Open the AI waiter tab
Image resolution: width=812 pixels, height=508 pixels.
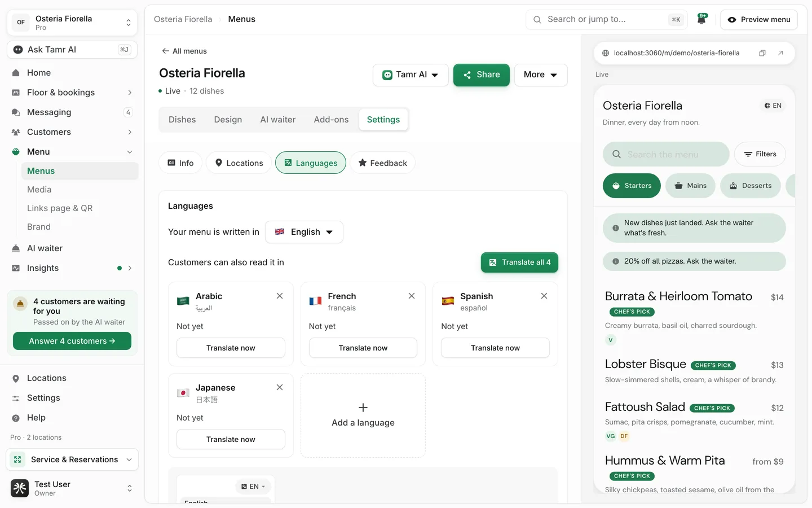[x=277, y=120]
